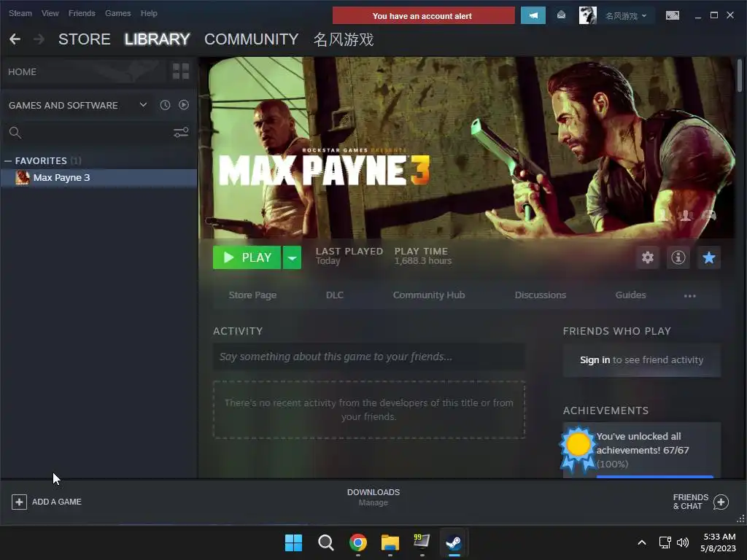Click the network display tray icon
This screenshot has width=747, height=560.
(x=665, y=542)
